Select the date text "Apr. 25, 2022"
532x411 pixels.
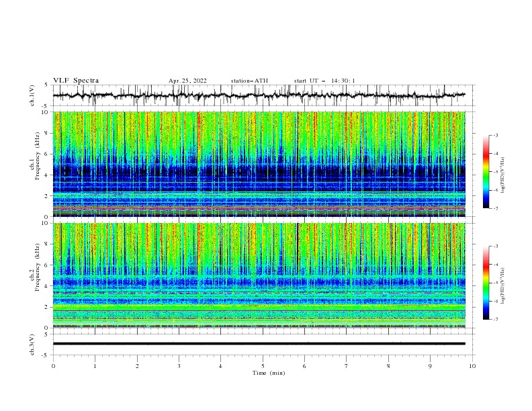coord(187,81)
